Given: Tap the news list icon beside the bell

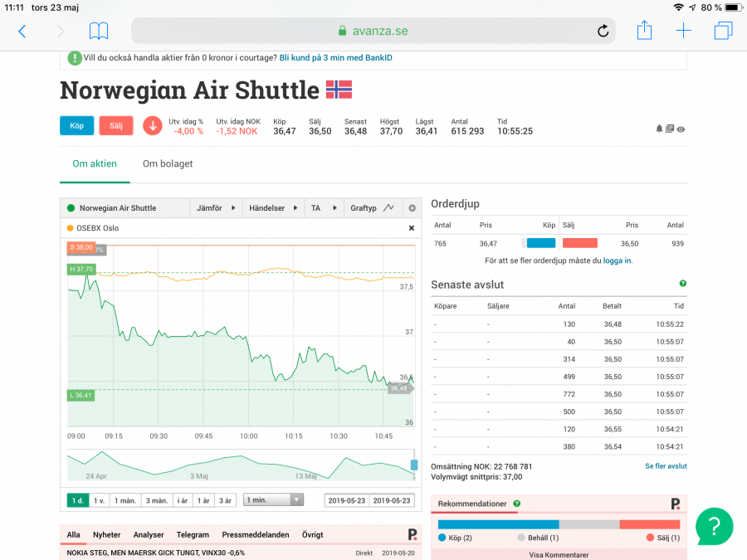Looking at the screenshot, I should (669, 129).
